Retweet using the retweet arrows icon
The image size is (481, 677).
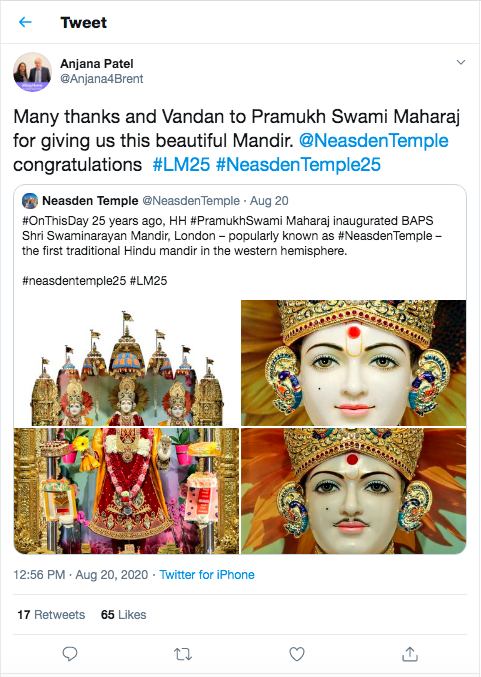pos(183,654)
